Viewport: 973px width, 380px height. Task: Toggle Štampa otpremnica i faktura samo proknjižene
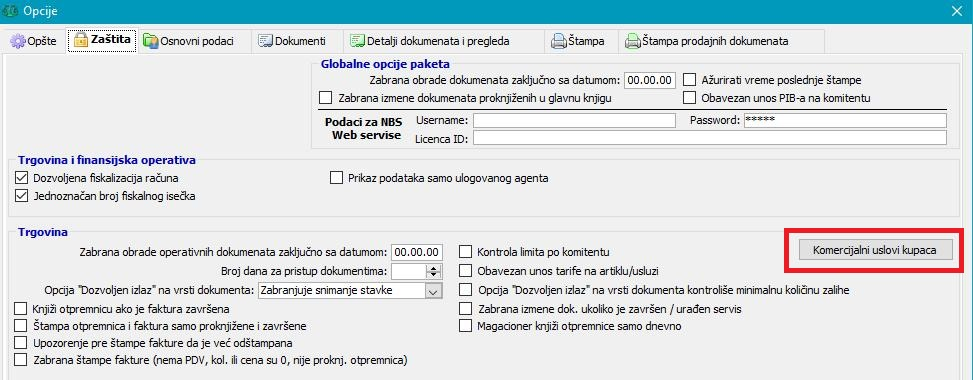21,325
